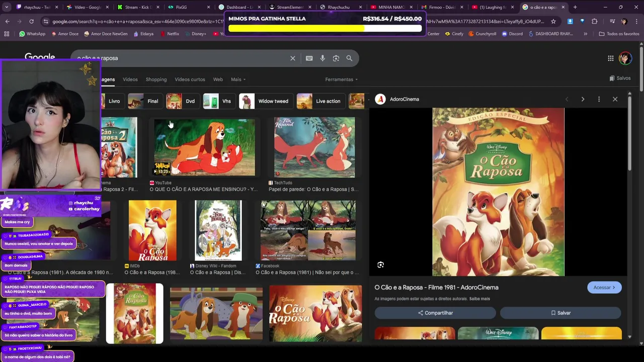Screen dimensions: 644x362
Task: Open the Google account avatar menu
Action: click(x=625, y=58)
